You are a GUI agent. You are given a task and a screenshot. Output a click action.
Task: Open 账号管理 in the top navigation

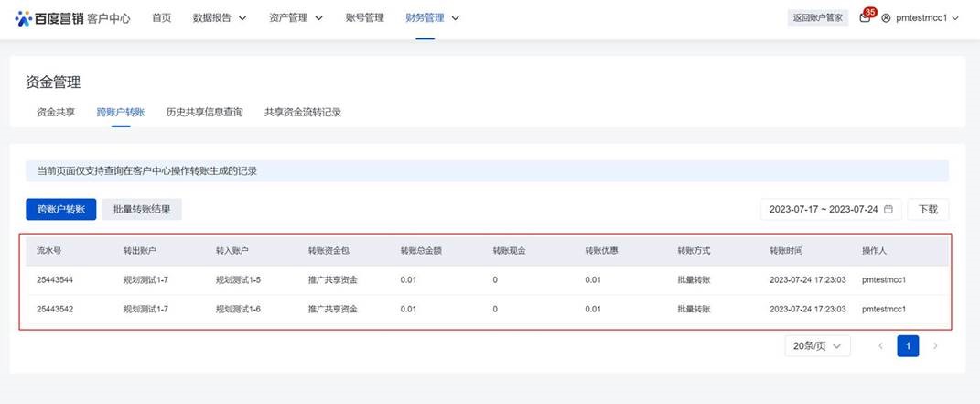pos(364,18)
